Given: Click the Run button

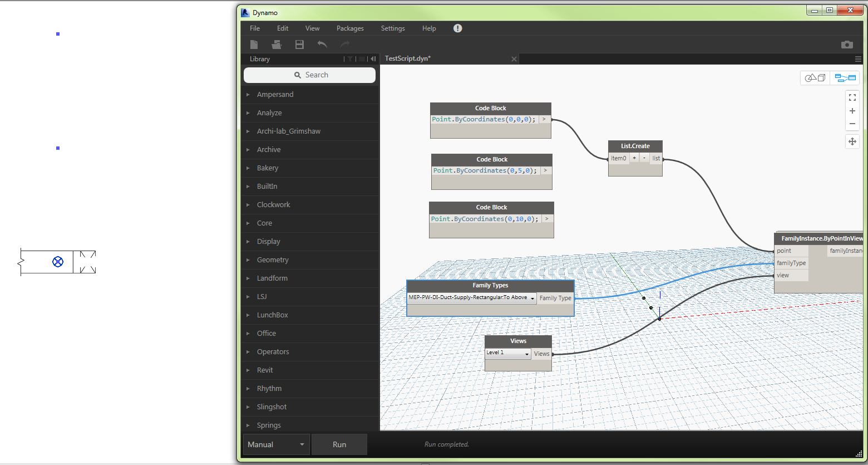Looking at the screenshot, I should (x=339, y=444).
